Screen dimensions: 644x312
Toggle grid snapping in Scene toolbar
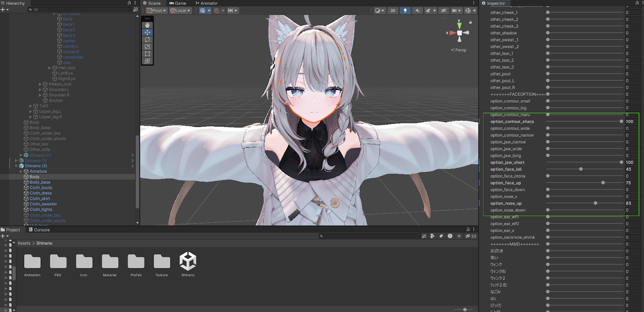pos(217,10)
